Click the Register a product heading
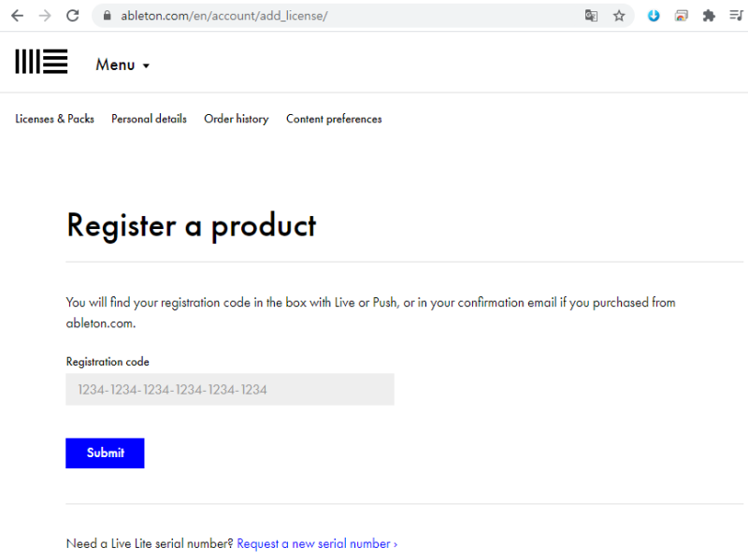Image resolution: width=748 pixels, height=560 pixels. coord(192,225)
